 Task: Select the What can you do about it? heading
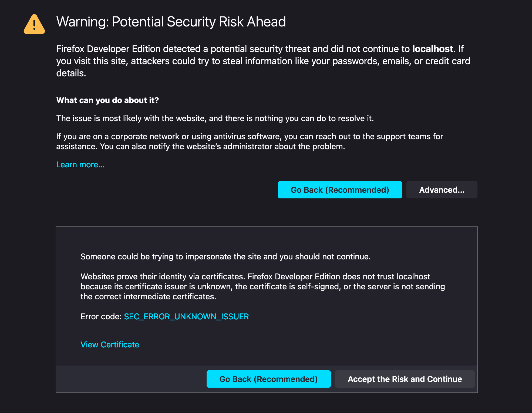(x=107, y=100)
